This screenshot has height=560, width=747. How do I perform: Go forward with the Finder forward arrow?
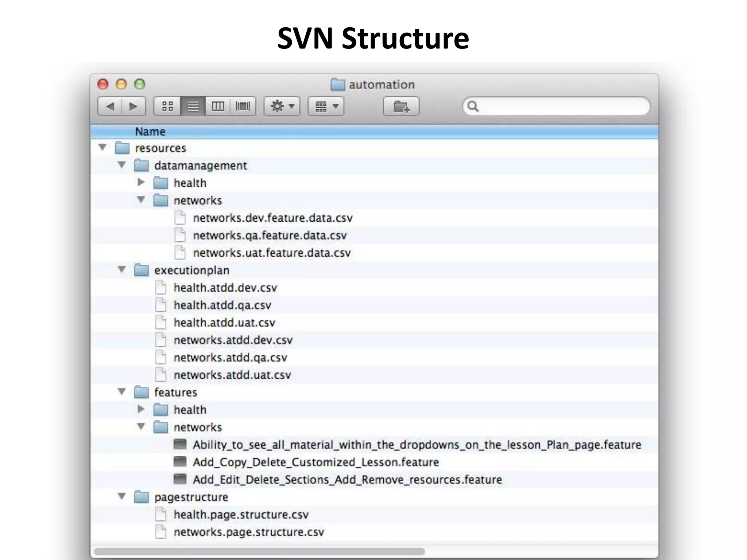click(x=133, y=106)
